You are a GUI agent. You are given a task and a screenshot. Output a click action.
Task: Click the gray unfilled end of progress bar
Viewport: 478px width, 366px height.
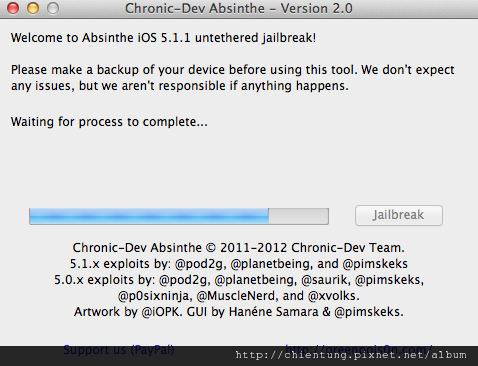298,216
